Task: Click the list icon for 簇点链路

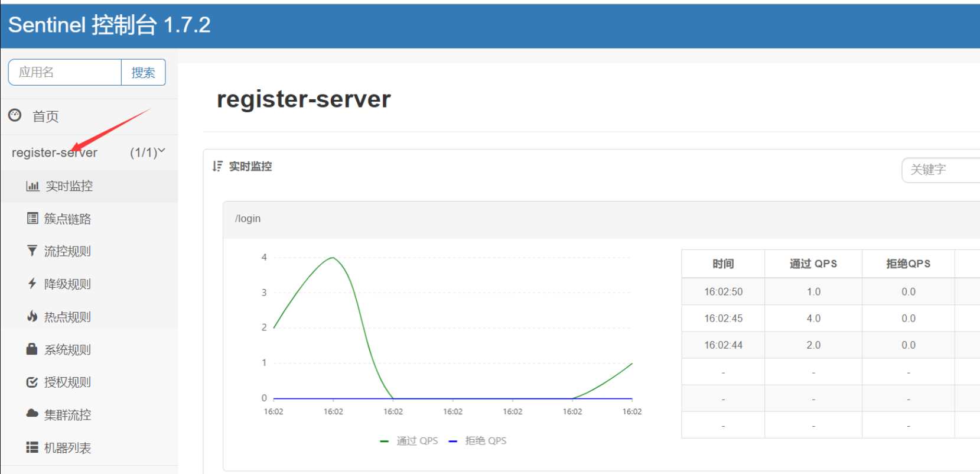Action: [32, 219]
